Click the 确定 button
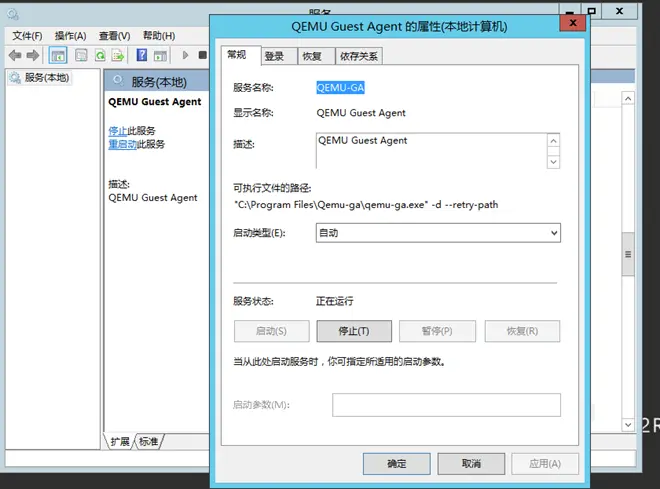The image size is (660, 489). (x=397, y=464)
